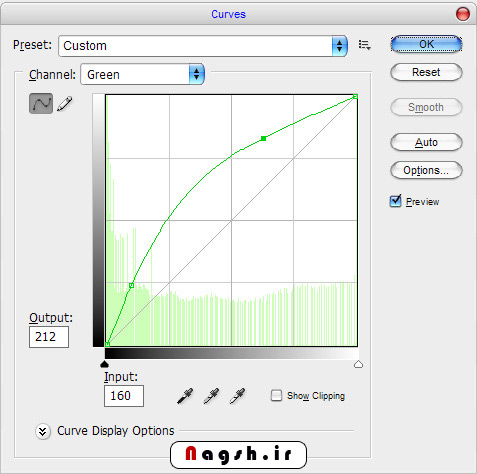Pick the white point eyedropper
The width and height of the screenshot is (477, 474).
pyautogui.click(x=238, y=396)
